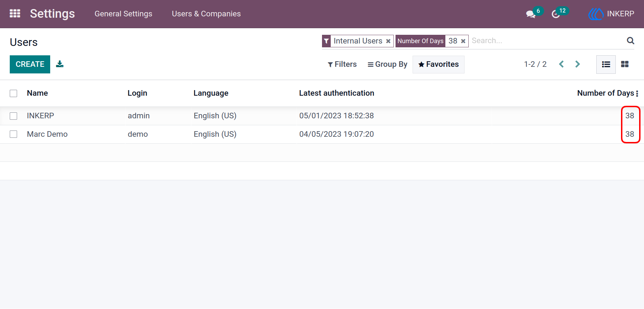644x309 pixels.
Task: Open the apps grid menu icon
Action: [x=15, y=14]
